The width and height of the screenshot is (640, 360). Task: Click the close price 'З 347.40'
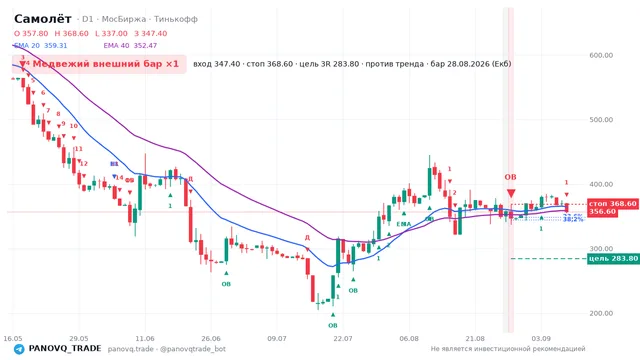pyautogui.click(x=151, y=33)
